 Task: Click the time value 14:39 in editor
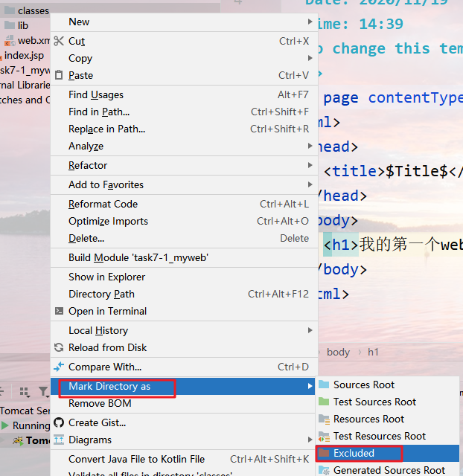(x=381, y=24)
